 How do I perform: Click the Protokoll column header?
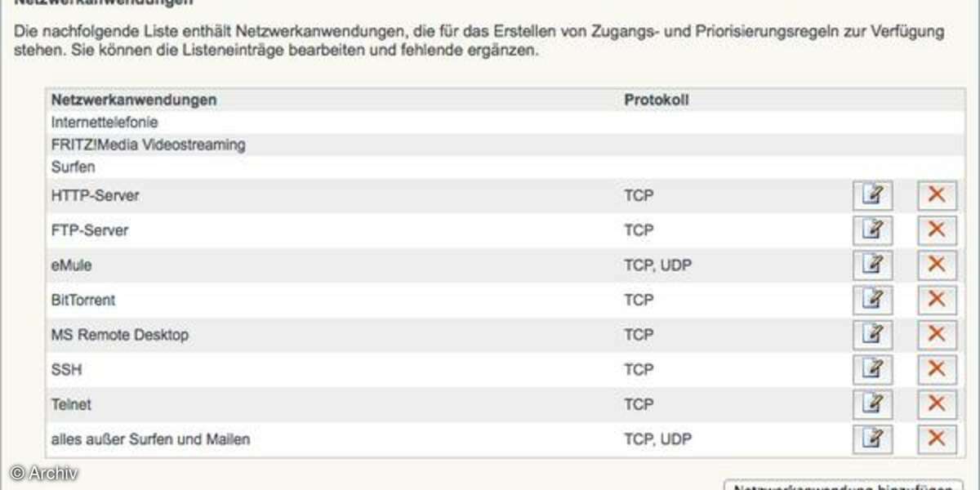(657, 100)
